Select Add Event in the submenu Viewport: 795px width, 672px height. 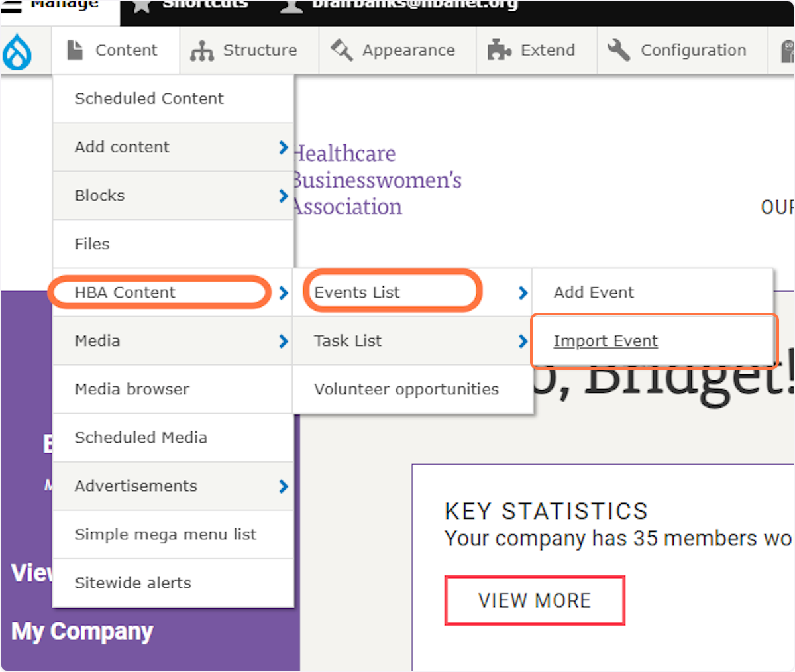pos(593,292)
